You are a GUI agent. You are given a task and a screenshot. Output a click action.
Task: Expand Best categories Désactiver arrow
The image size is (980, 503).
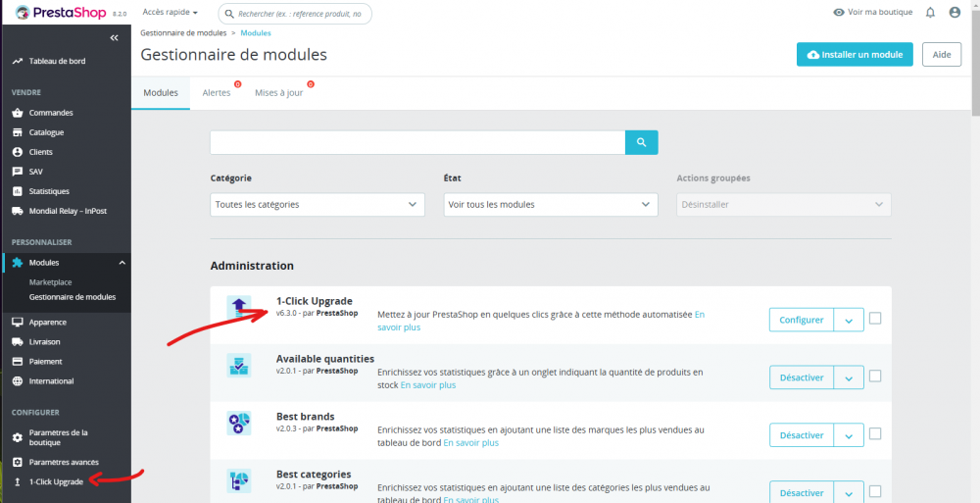click(849, 492)
